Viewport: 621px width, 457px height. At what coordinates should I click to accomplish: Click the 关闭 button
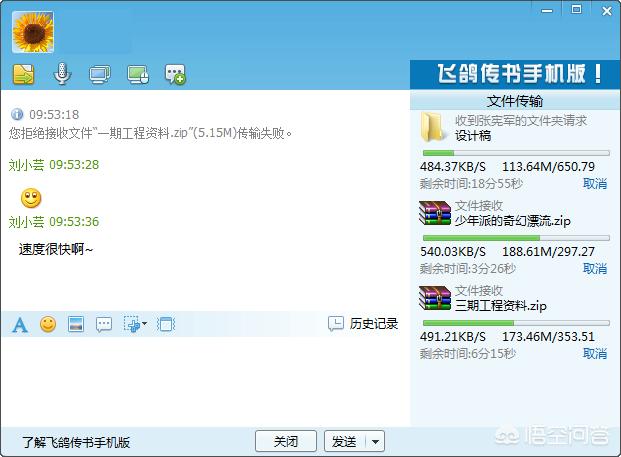pos(286,441)
